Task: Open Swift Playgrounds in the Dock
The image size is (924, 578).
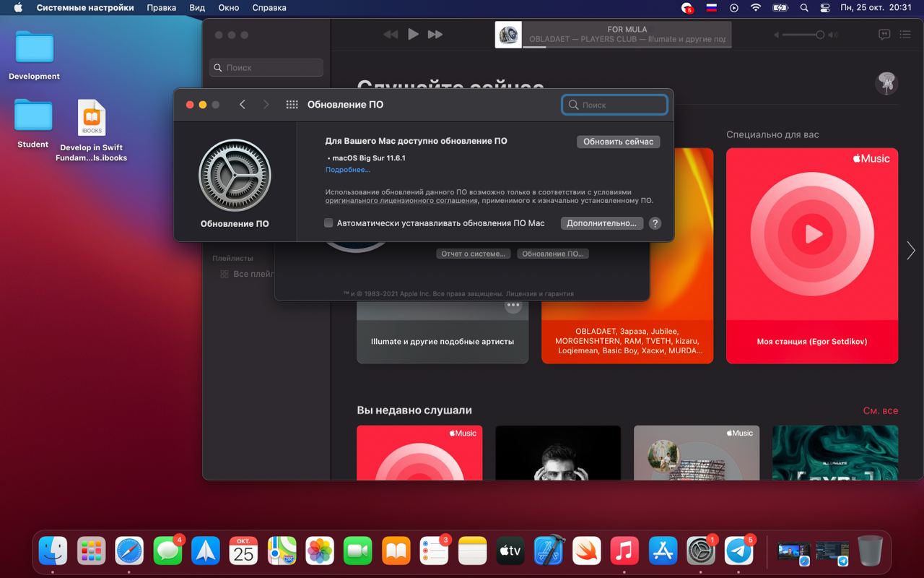Action: coord(586,551)
